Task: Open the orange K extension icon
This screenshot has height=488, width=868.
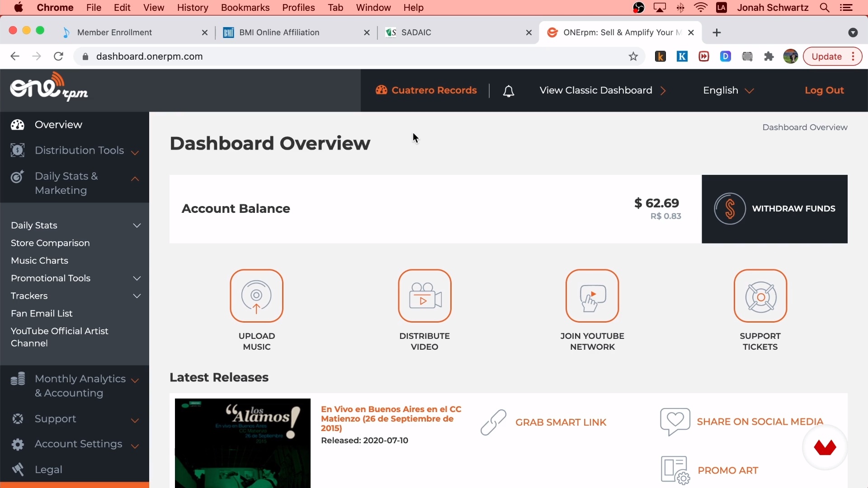Action: tap(660, 56)
